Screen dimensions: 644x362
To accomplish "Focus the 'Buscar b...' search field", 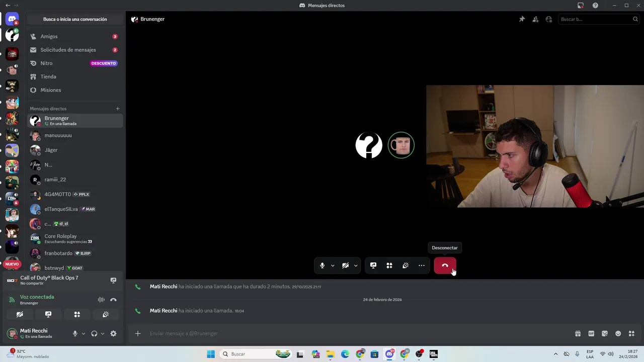I will click(x=599, y=19).
